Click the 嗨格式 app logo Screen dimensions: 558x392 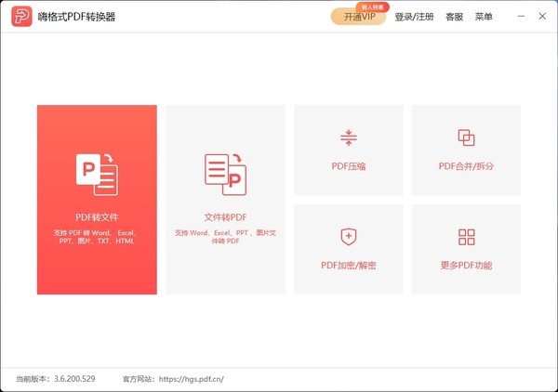(20, 17)
